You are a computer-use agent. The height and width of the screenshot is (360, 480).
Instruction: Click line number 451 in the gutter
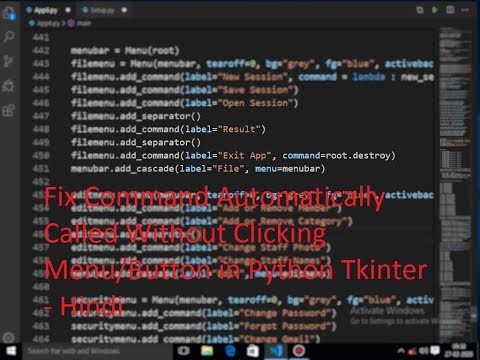coord(41,169)
